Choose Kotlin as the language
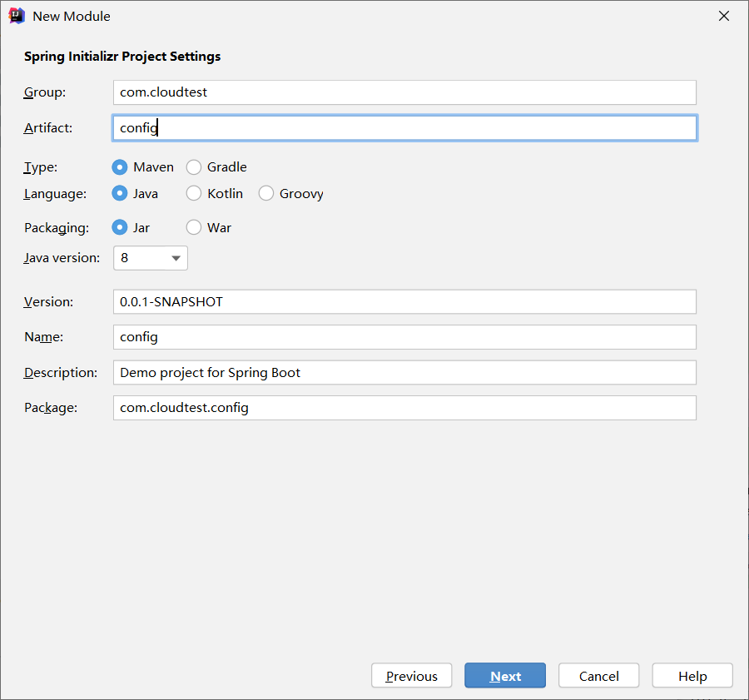The image size is (749, 700). tap(193, 193)
